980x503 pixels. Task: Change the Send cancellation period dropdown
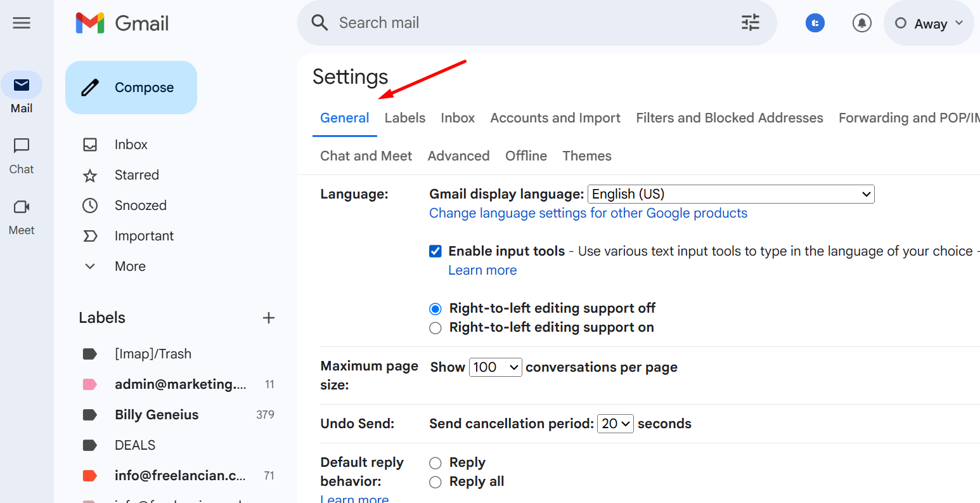615,424
